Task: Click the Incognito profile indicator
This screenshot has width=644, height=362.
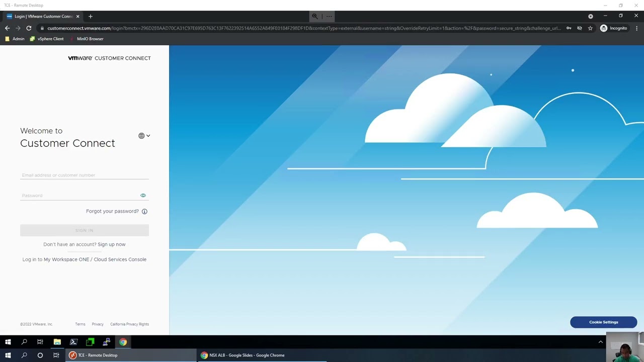Action: tap(614, 28)
